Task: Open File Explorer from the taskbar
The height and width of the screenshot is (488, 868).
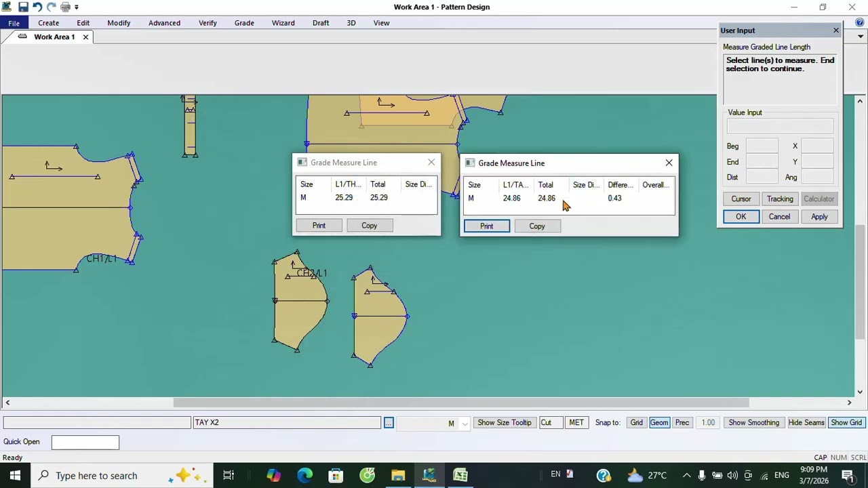Action: pos(398,475)
